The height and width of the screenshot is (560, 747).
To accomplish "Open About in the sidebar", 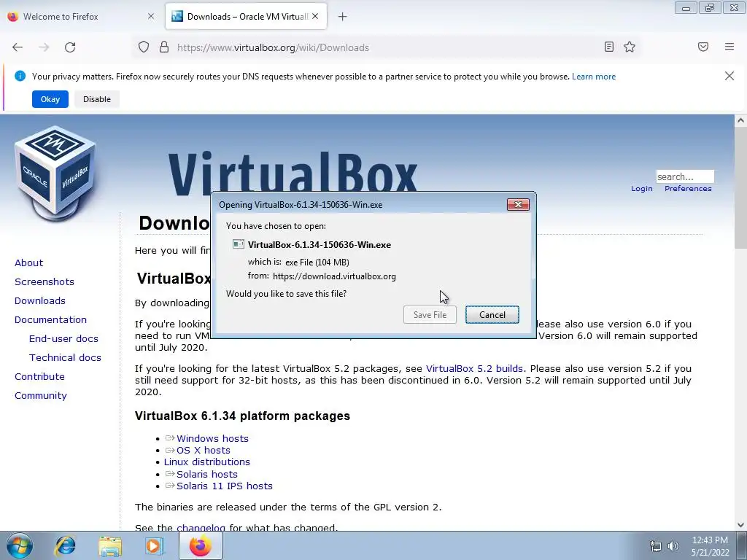I will pyautogui.click(x=28, y=262).
